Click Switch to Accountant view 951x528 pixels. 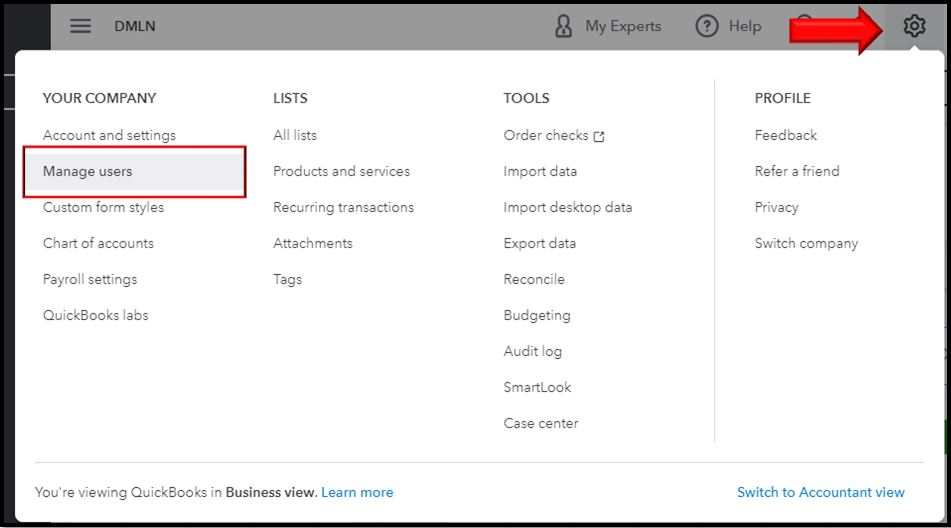[820, 492]
